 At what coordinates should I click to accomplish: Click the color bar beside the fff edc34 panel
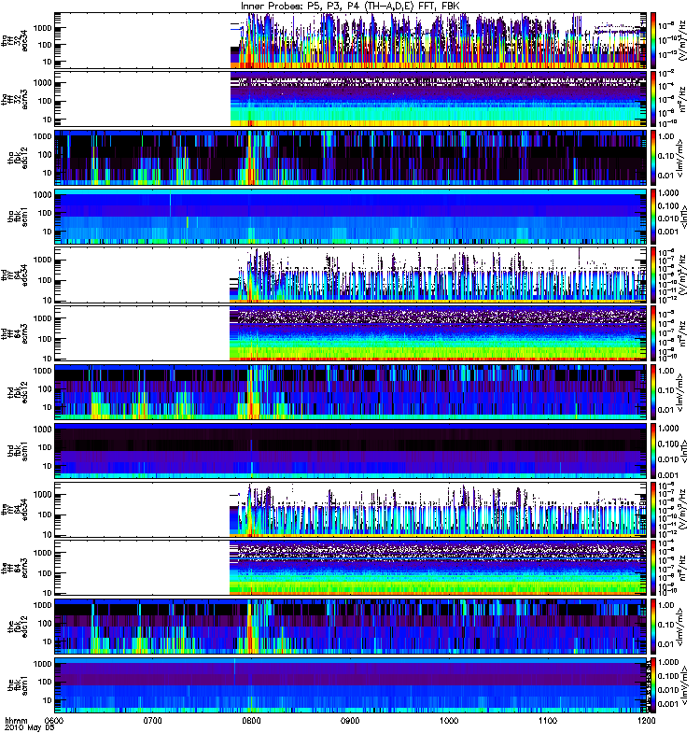click(652, 509)
